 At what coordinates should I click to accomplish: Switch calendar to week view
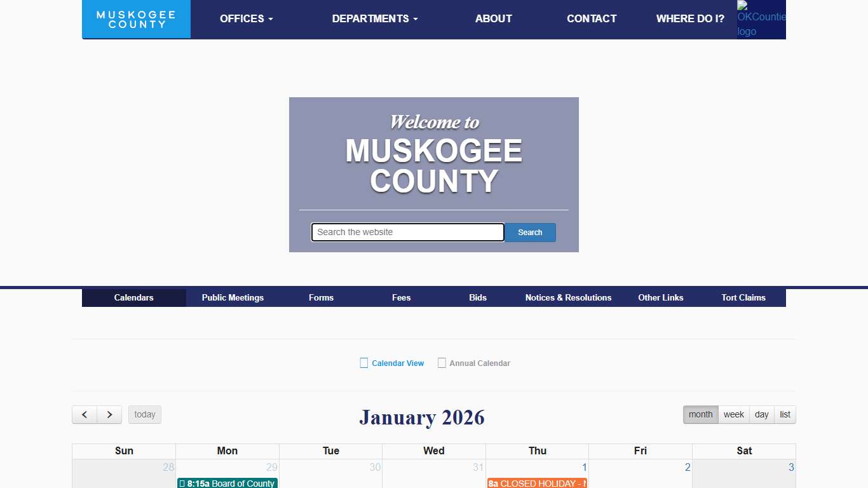click(x=733, y=415)
